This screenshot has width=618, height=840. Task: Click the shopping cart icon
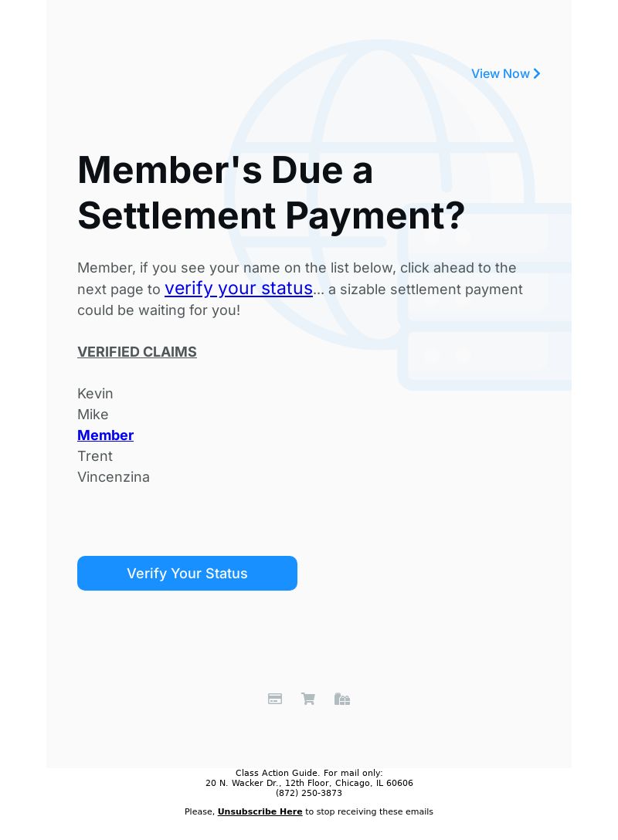tap(308, 699)
